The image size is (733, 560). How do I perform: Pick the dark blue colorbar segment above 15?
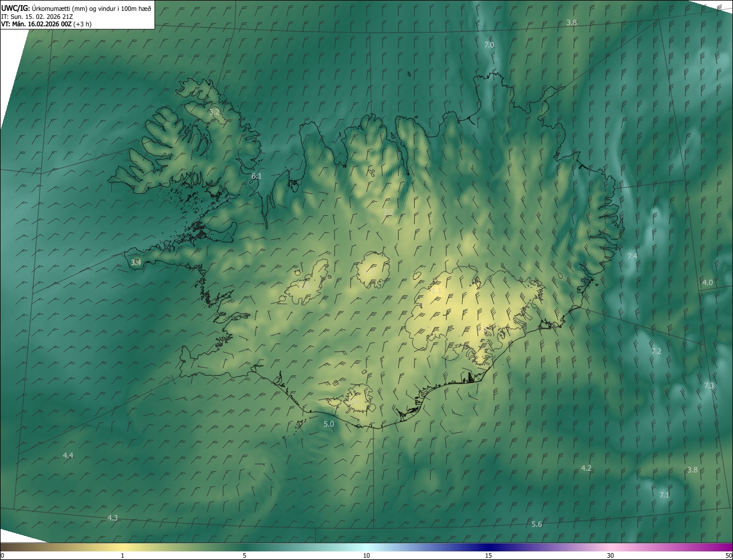point(488,547)
